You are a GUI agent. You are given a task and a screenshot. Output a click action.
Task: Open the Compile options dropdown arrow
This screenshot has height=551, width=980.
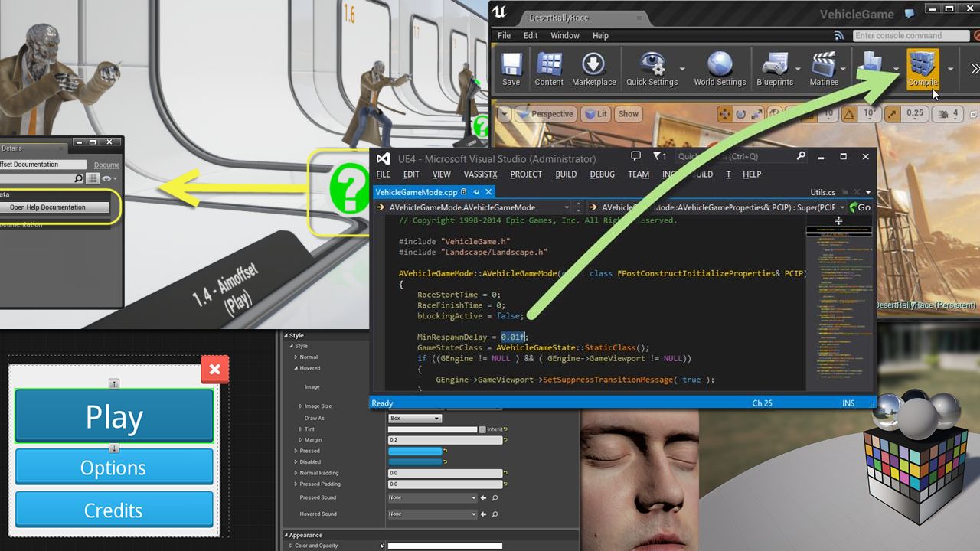pos(950,69)
